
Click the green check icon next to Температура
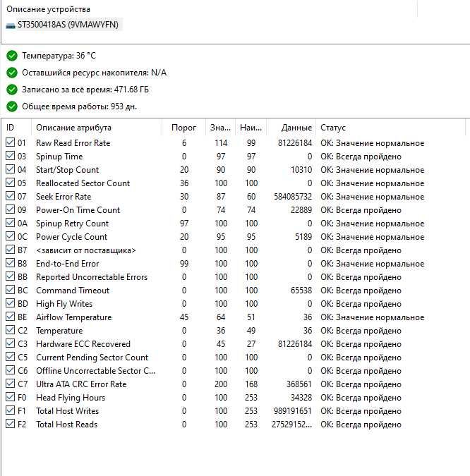click(12, 56)
